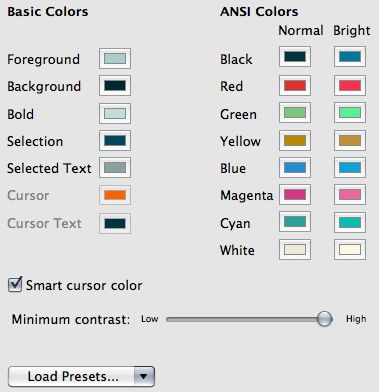Viewport: 379px width, 392px height.
Task: Pick the Bright Yellow ANSI color swatch
Action: [350, 140]
